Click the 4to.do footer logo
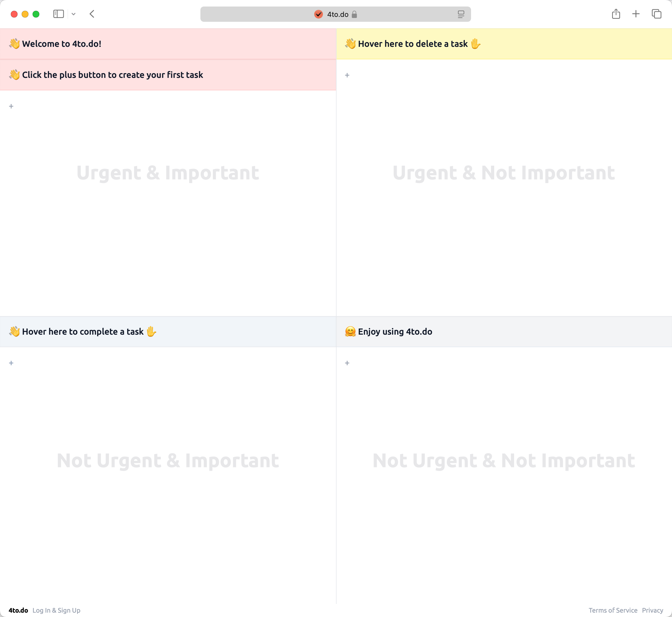Viewport: 672px width, 617px height. coord(18,610)
